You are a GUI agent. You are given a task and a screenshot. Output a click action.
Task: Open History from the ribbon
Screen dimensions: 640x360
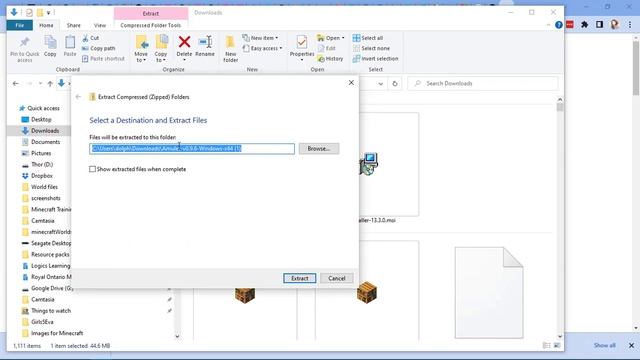point(330,59)
